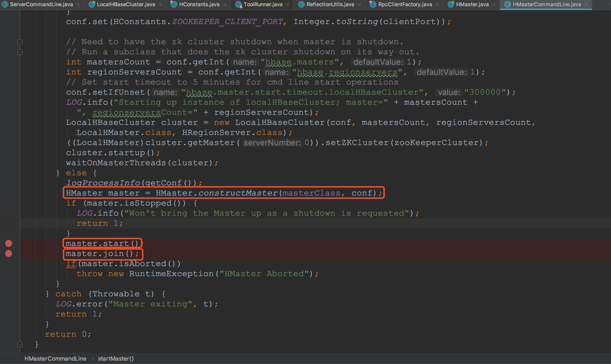This screenshot has height=364, width=611.
Task: Open the ToolRunner.java tab
Action: (263, 4)
